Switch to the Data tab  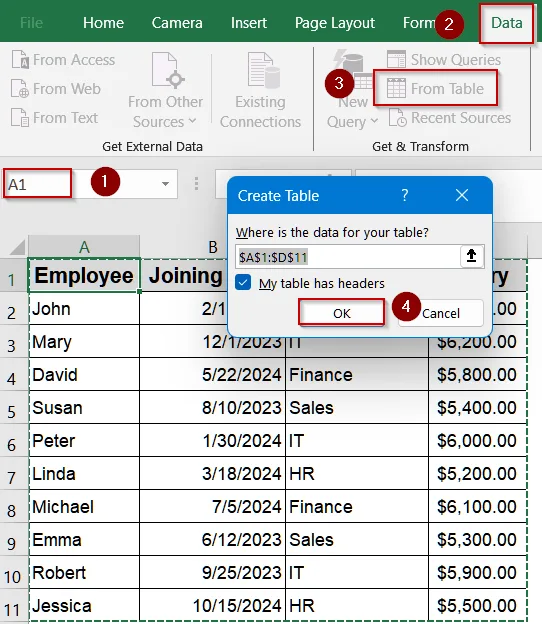pyautogui.click(x=506, y=23)
